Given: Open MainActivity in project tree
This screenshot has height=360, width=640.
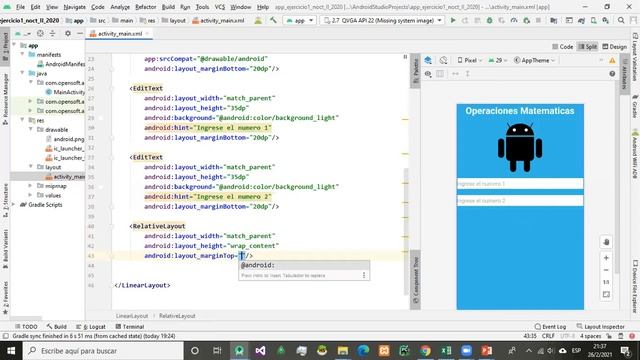Looking at the screenshot, I should [66, 92].
